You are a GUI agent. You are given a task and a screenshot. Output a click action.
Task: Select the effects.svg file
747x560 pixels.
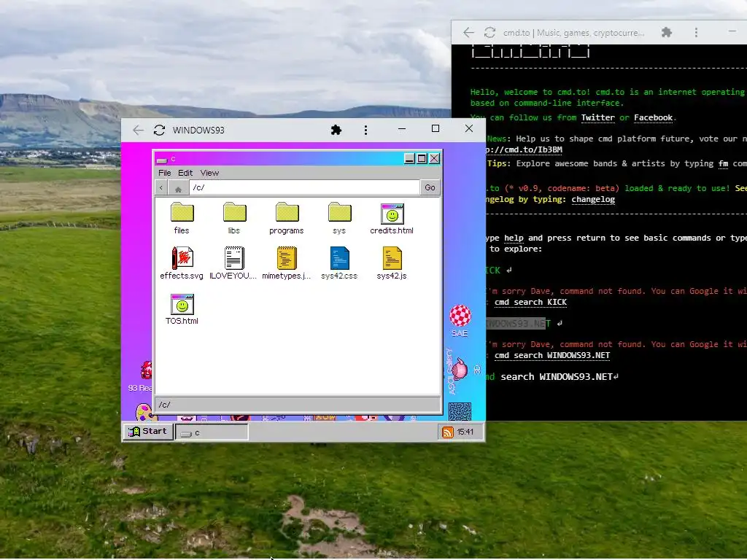click(x=182, y=262)
